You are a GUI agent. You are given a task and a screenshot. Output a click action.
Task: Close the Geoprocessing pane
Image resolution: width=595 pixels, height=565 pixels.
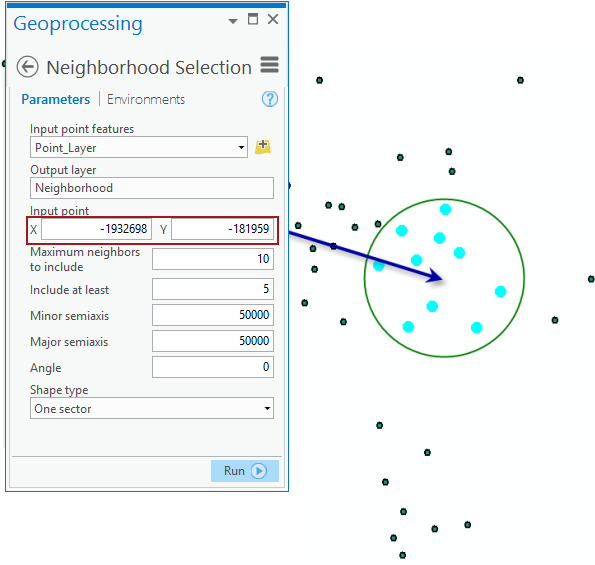[273, 19]
